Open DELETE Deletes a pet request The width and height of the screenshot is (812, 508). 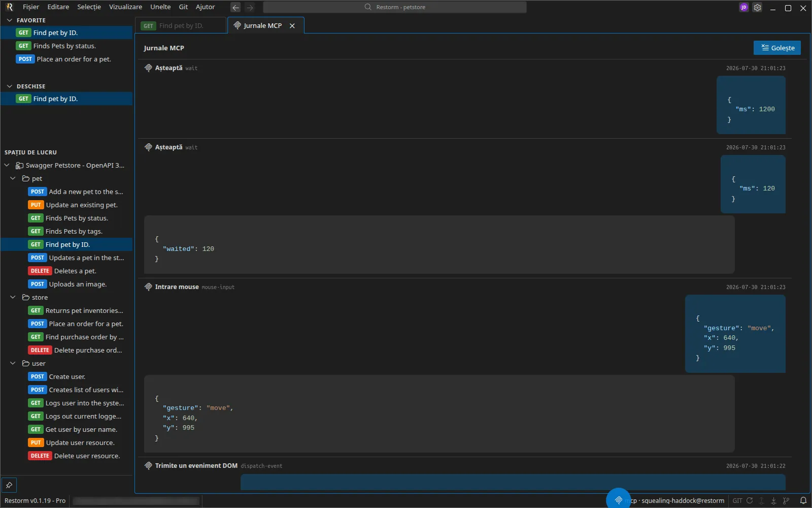66,271
